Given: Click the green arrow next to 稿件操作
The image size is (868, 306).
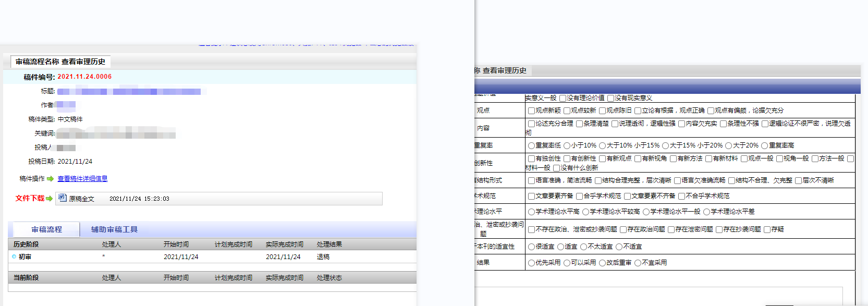Looking at the screenshot, I should coord(50,179).
